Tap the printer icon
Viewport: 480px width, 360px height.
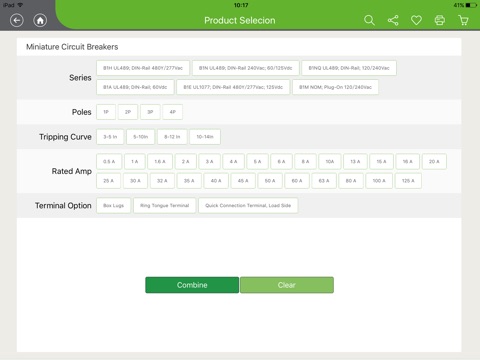440,20
